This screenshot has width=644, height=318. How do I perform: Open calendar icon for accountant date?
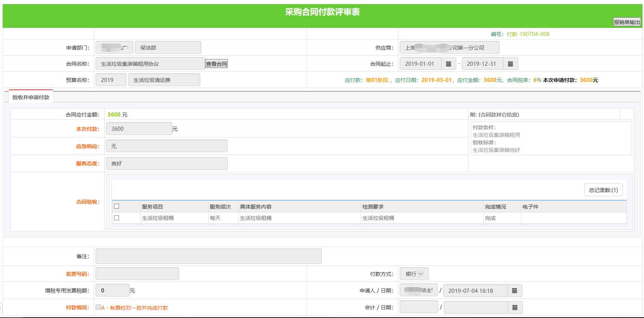[515, 307]
